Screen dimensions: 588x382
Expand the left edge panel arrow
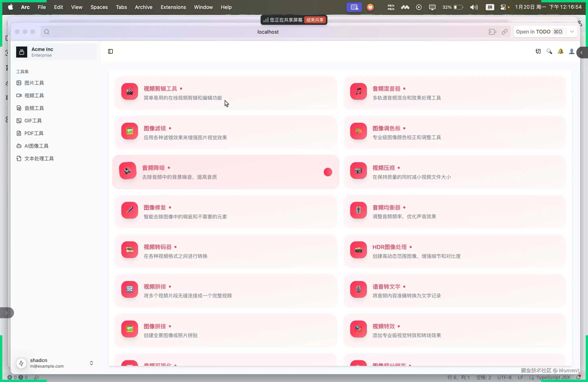click(6, 313)
